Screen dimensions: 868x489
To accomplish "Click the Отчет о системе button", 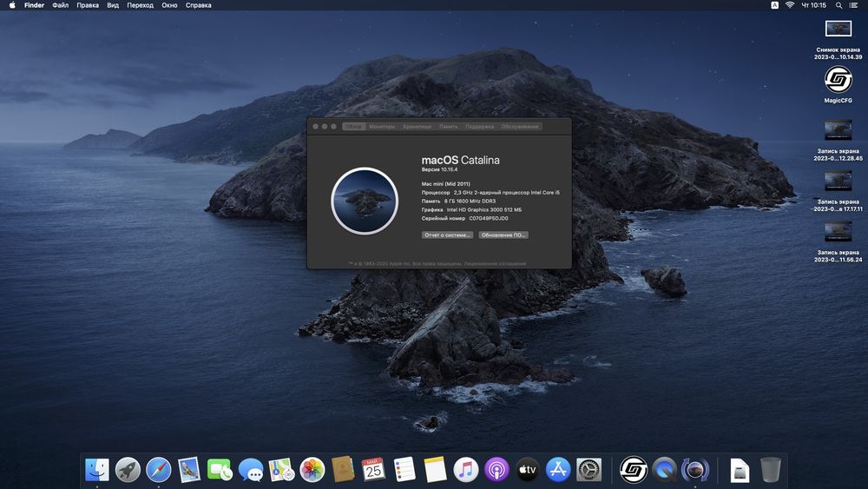I will tap(447, 235).
